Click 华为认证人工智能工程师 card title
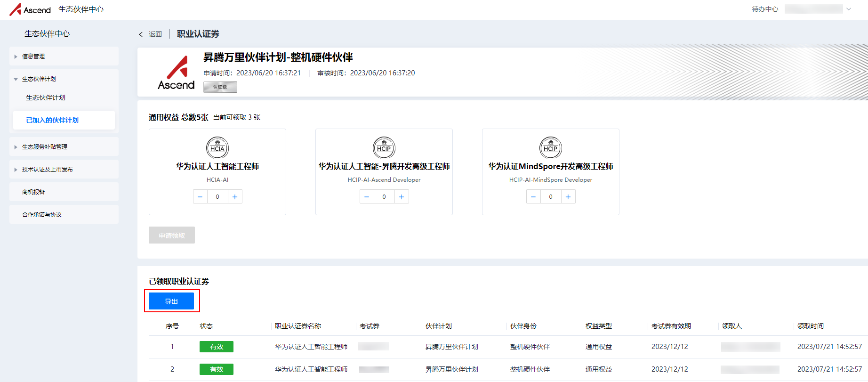Image resolution: width=868 pixels, height=382 pixels. click(217, 166)
